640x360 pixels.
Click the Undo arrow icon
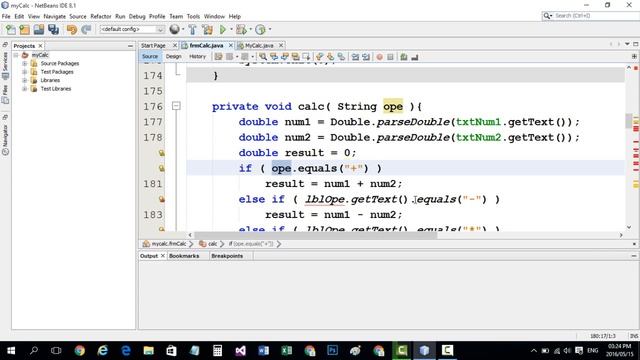(72, 29)
